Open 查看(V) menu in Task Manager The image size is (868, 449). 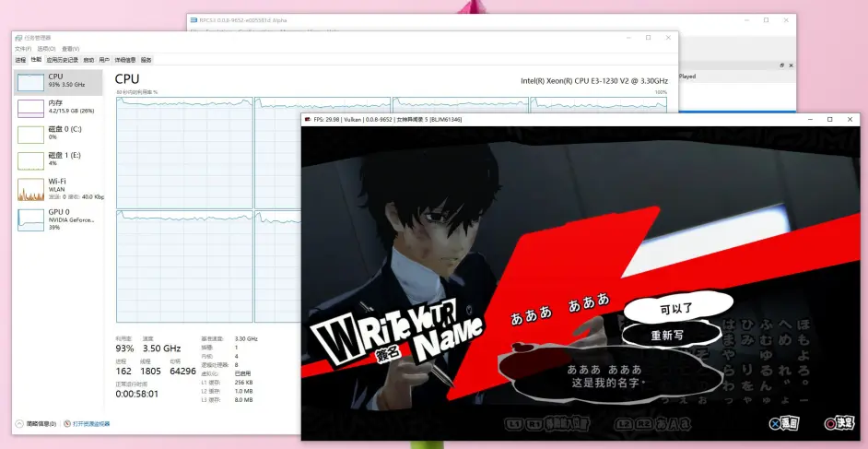click(70, 49)
